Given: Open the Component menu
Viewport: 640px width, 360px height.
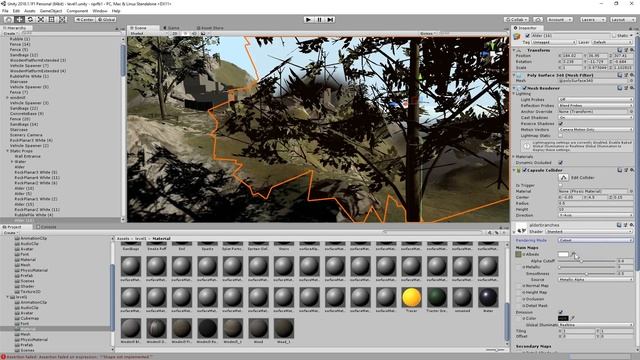Looking at the screenshot, I should click(x=77, y=11).
